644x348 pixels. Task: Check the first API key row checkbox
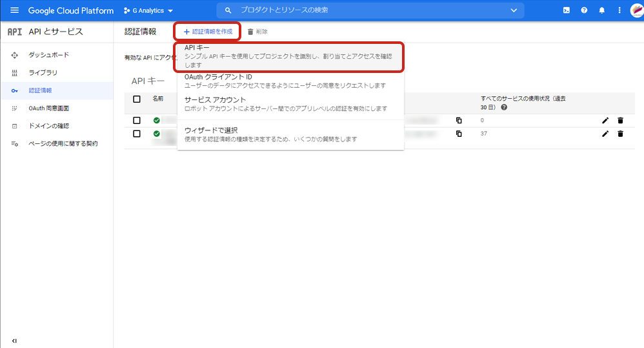pos(137,121)
